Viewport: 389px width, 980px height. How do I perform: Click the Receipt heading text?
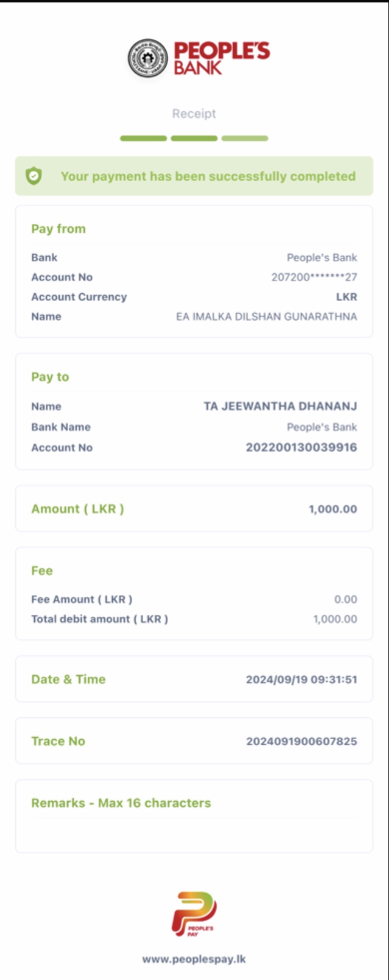tap(194, 114)
